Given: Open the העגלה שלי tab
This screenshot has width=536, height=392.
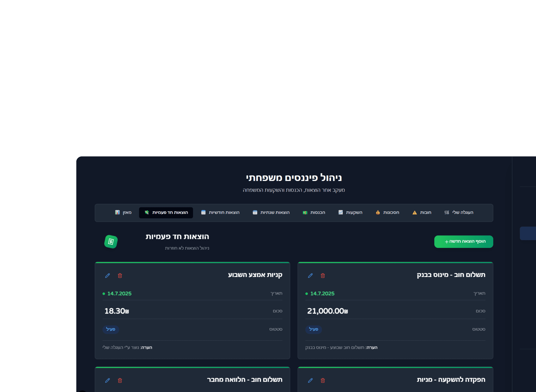Looking at the screenshot, I should coord(459,212).
